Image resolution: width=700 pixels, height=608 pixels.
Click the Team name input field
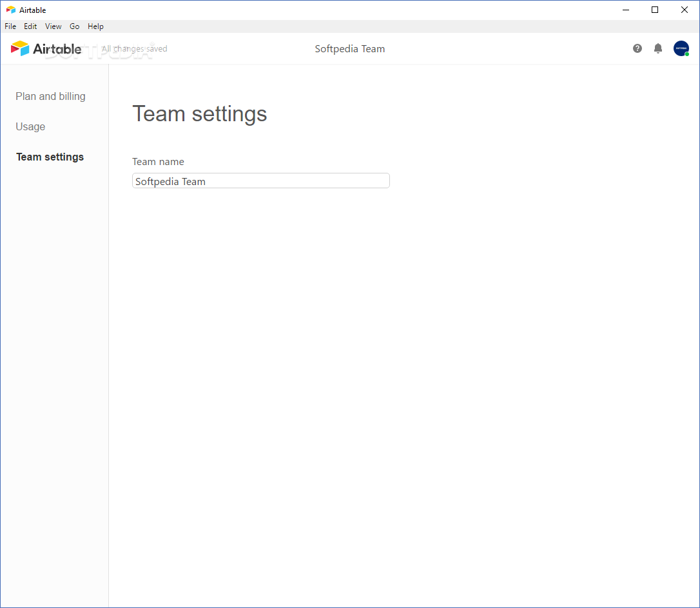pos(260,181)
